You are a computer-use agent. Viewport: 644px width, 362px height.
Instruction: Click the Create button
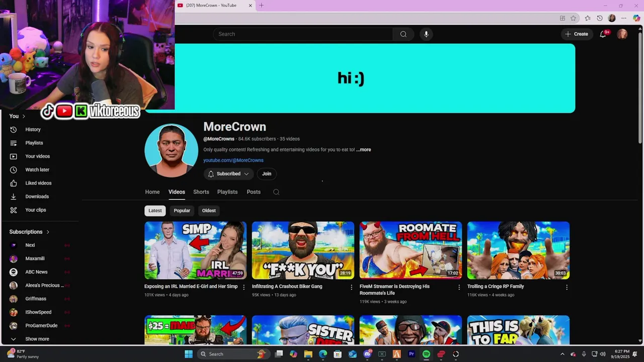point(577,34)
